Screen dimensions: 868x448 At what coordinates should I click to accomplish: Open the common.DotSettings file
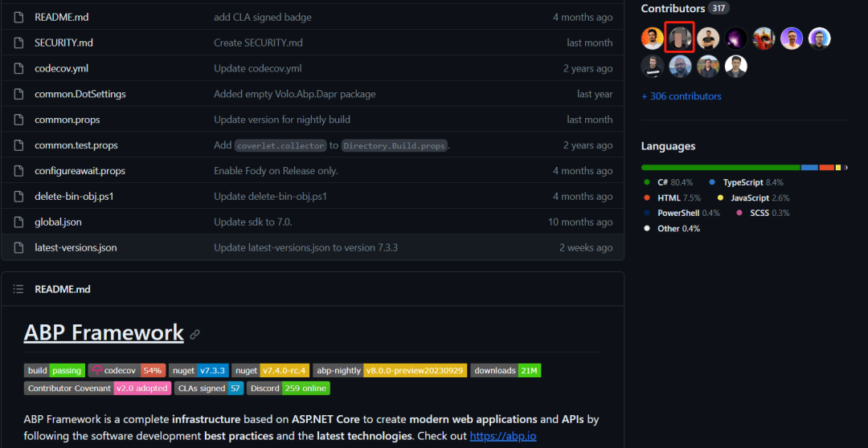(80, 94)
